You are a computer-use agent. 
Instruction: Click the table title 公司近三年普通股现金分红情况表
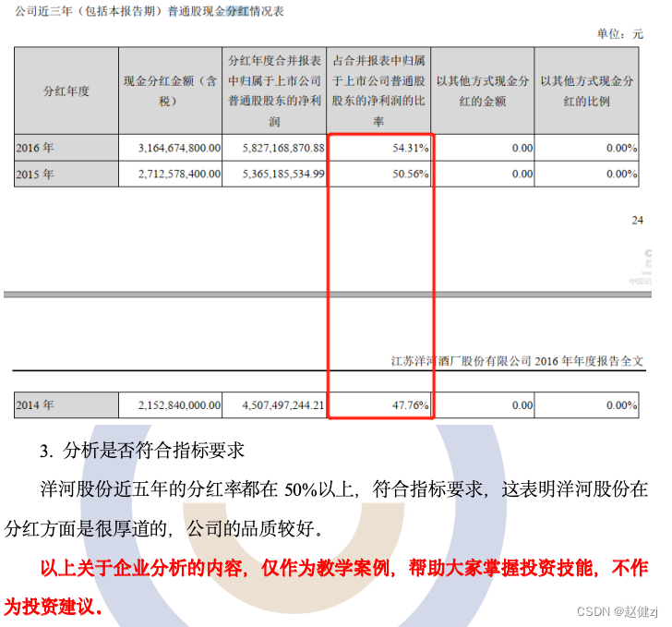click(150, 11)
